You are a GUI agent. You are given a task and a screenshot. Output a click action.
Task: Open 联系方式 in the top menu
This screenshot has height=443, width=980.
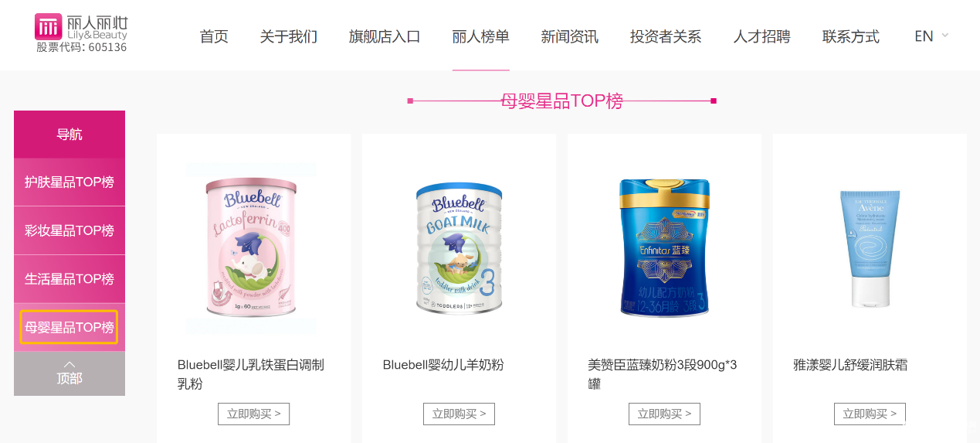tap(851, 36)
